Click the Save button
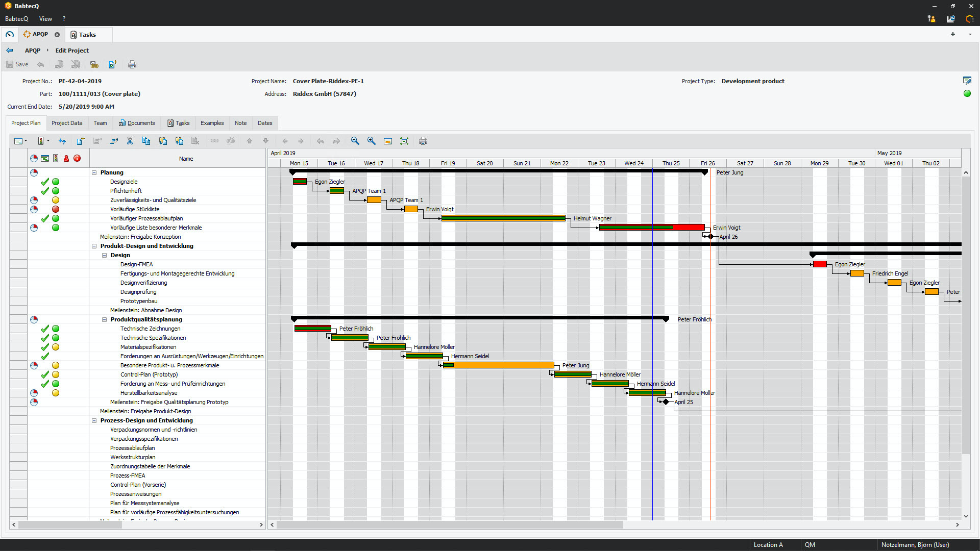The height and width of the screenshot is (551, 980). click(x=17, y=64)
